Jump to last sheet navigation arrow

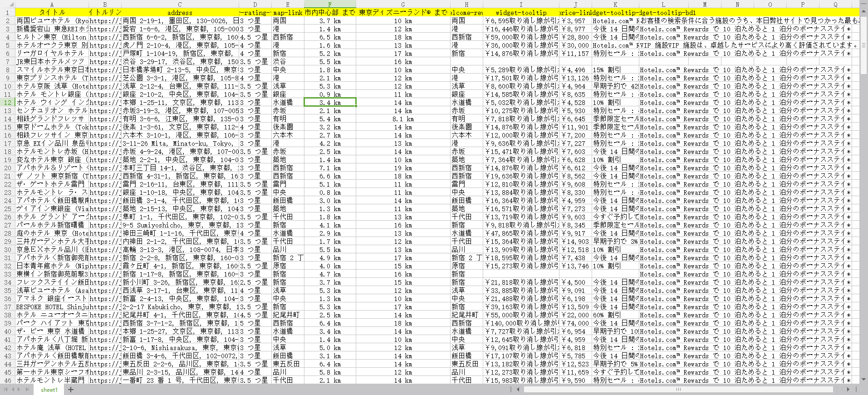pos(28,390)
